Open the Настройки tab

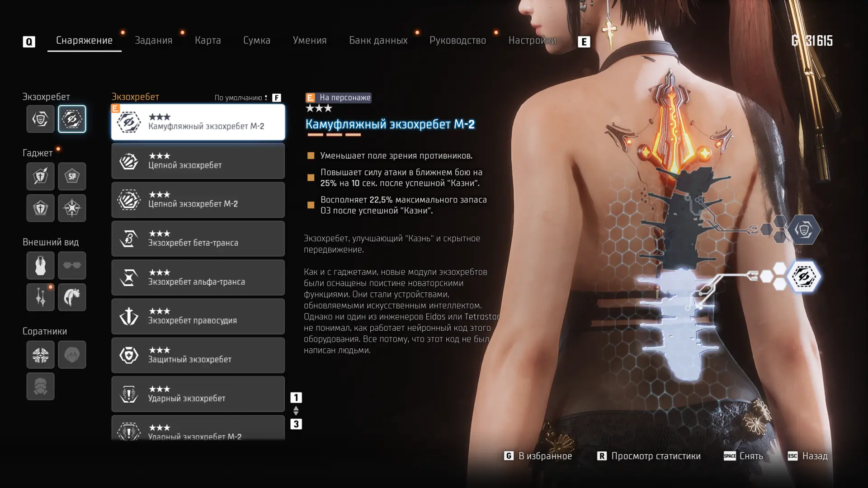coord(532,40)
